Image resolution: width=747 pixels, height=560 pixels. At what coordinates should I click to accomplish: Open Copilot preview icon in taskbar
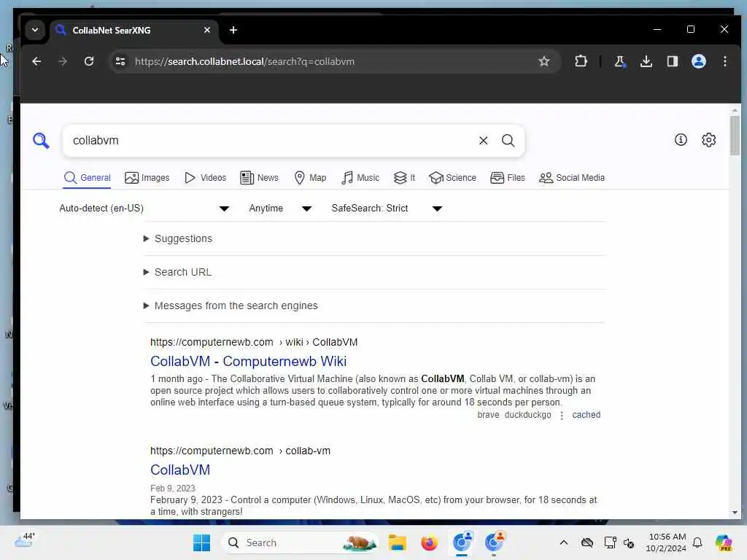point(724,542)
